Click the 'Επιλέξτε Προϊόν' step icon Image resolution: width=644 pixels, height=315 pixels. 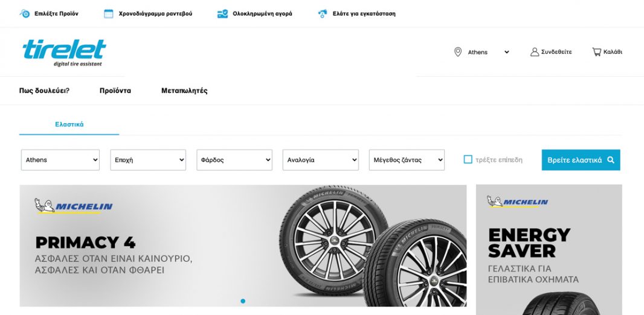(25, 13)
